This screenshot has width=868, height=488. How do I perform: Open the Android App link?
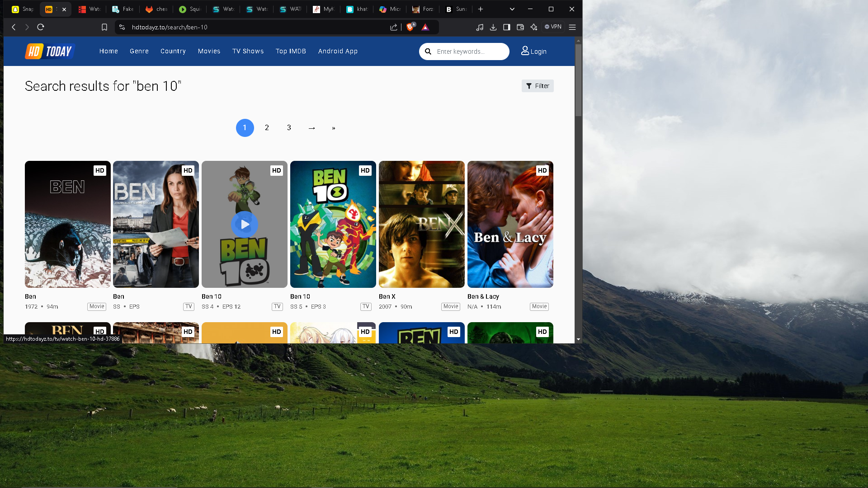338,51
